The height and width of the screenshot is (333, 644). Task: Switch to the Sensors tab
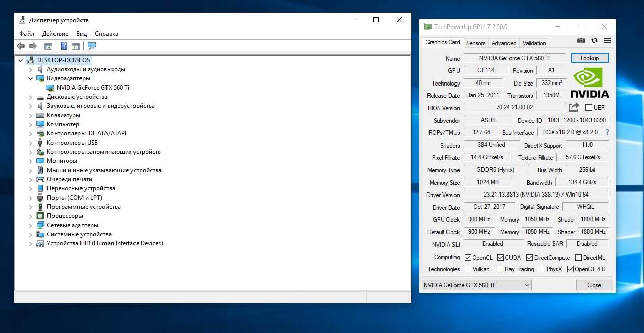point(475,43)
